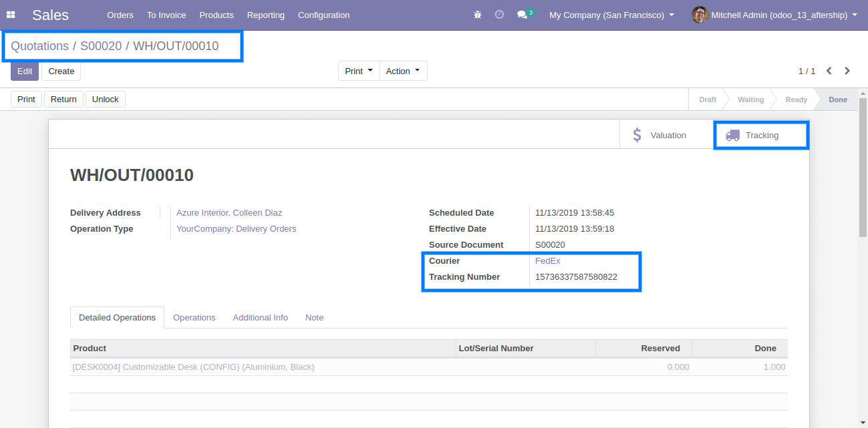Go to next record arrow
This screenshot has height=428, width=868.
pyautogui.click(x=847, y=71)
